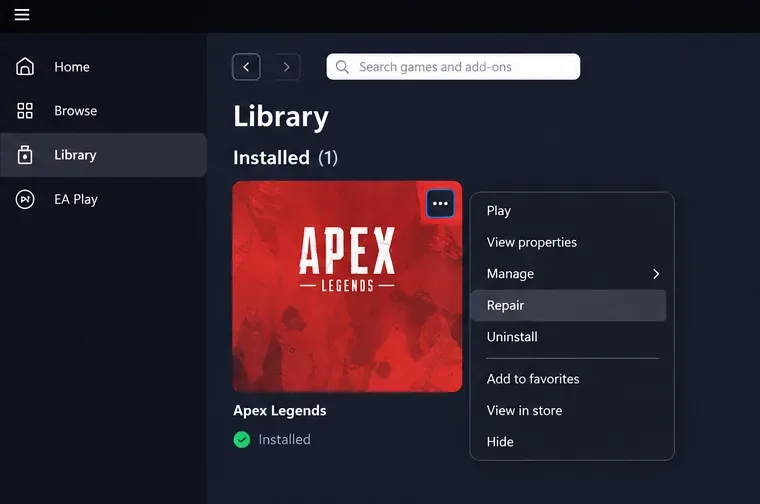Open Browse in the sidebar

pyautogui.click(x=103, y=110)
